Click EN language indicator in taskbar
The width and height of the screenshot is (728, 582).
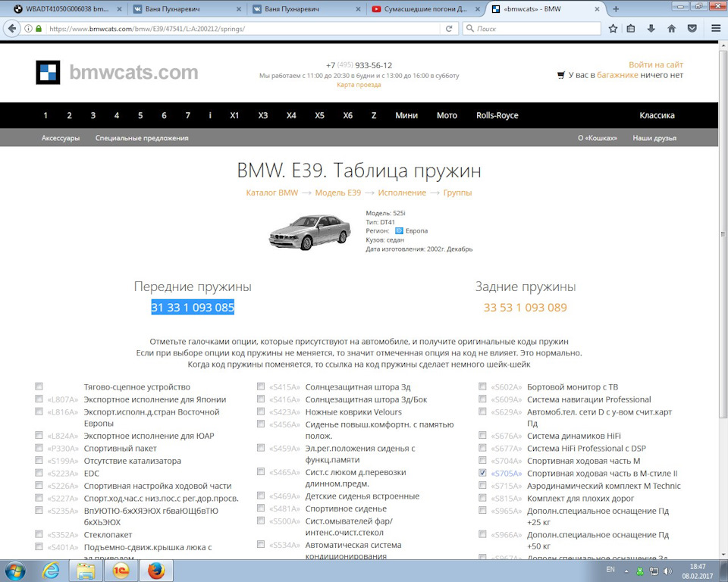pyautogui.click(x=610, y=569)
